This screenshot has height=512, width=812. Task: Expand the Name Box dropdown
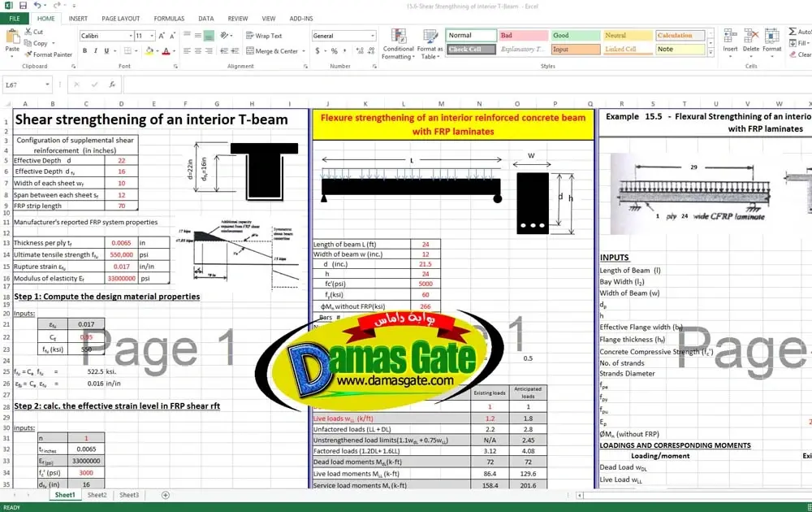pos(47,85)
